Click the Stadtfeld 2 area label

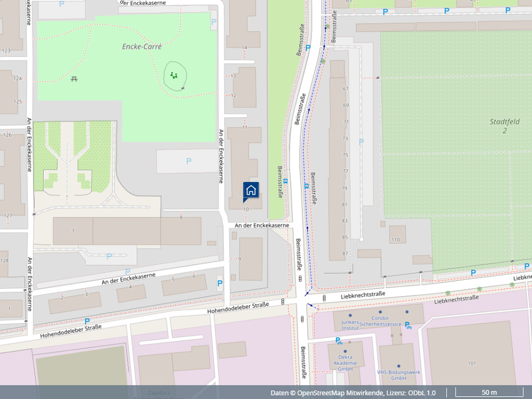[x=504, y=126]
